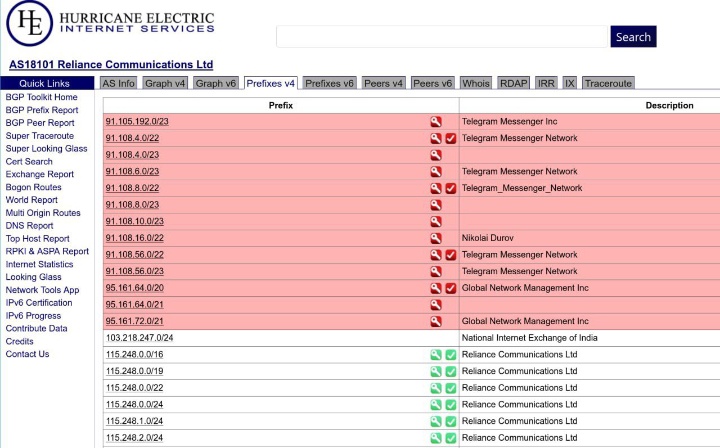Image resolution: width=720 pixels, height=448 pixels.
Task: Open prefix 115.248.1.0/24 link
Action: coord(135,421)
